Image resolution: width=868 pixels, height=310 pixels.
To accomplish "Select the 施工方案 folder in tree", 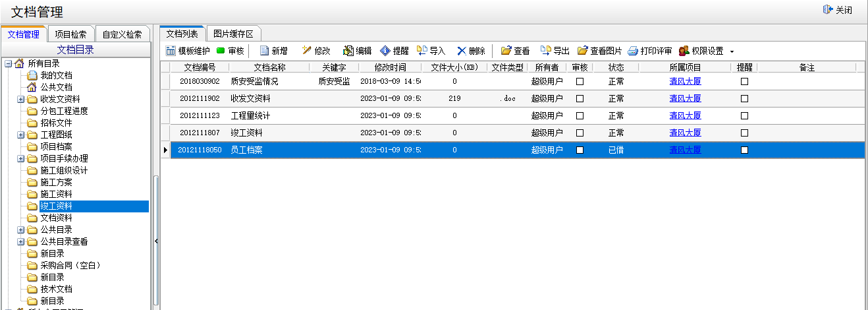I will tap(56, 182).
